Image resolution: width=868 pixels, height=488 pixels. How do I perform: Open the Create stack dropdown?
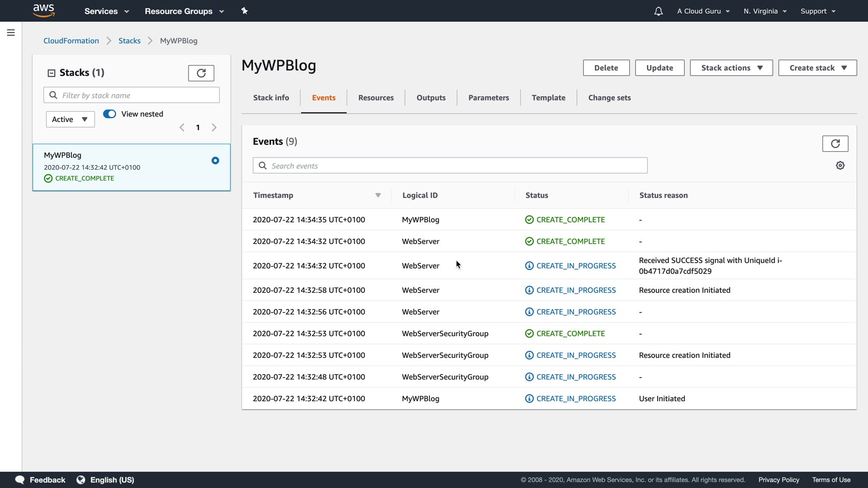tap(817, 68)
